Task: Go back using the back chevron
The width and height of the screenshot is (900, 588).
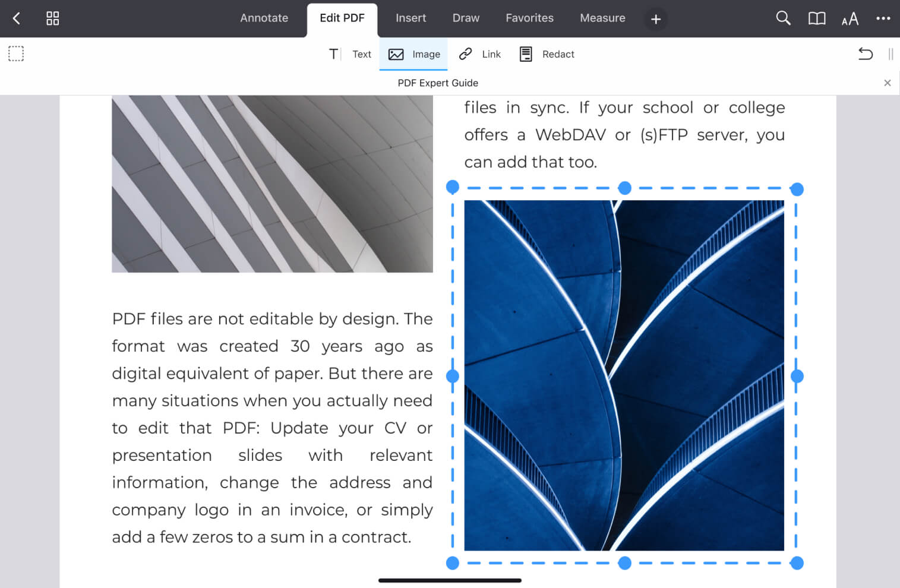Action: pyautogui.click(x=17, y=18)
